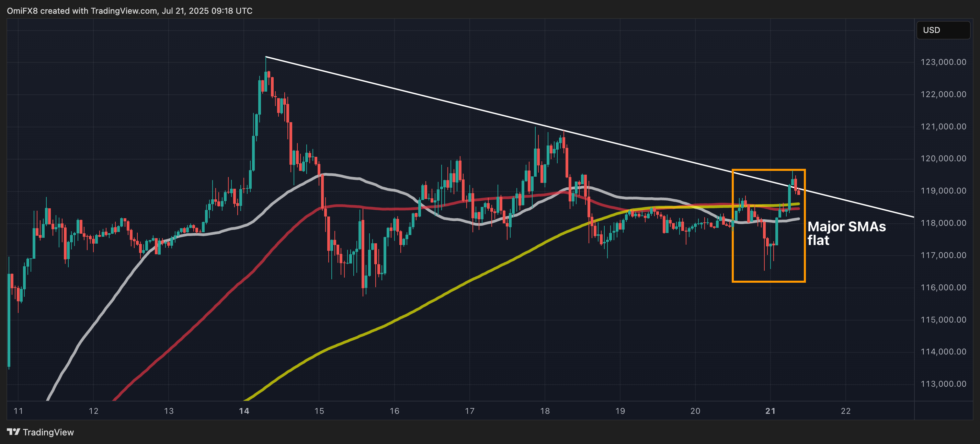Click the 120,000.00 price axis label
The height and width of the screenshot is (444, 980).
pyautogui.click(x=943, y=159)
